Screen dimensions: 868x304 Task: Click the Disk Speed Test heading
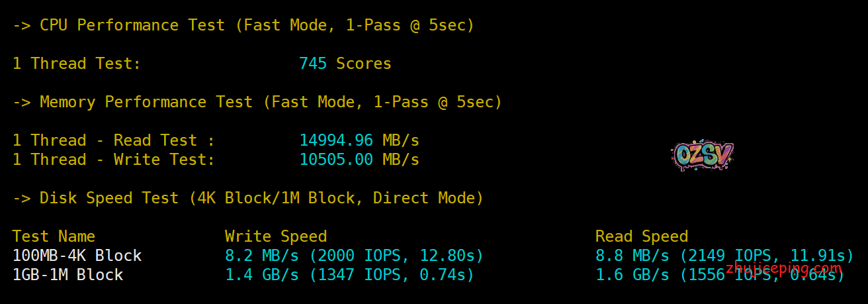248,198
